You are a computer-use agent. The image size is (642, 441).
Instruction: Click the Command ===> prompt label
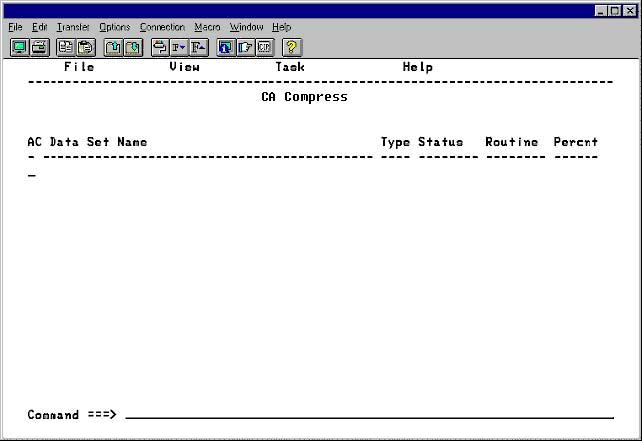72,414
